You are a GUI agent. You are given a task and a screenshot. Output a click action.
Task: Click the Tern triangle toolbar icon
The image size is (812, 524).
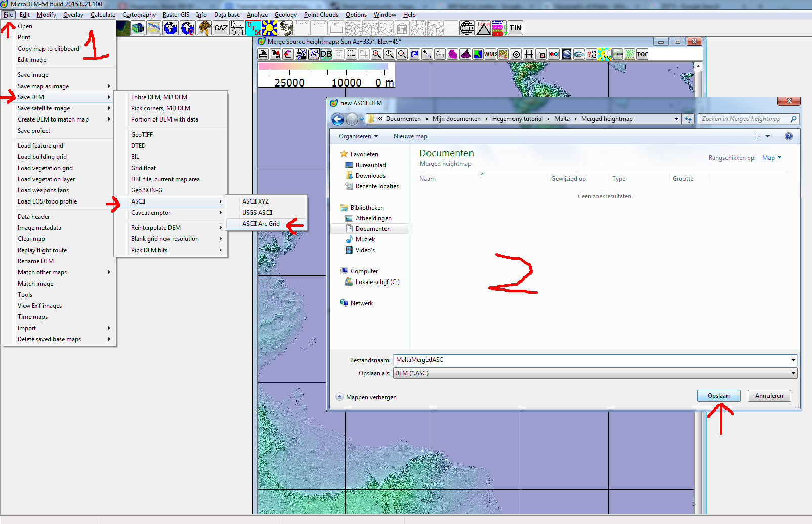[483, 28]
